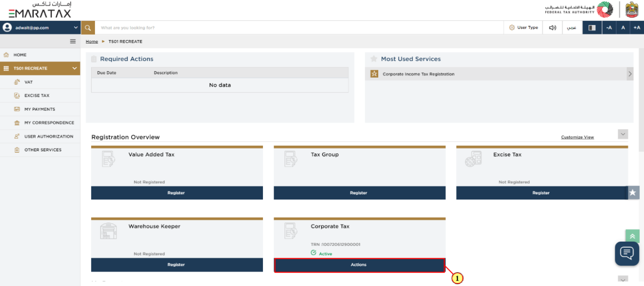Click the My Correspondence sidebar icon
Screen dimensions: 644x286
pos(17,123)
